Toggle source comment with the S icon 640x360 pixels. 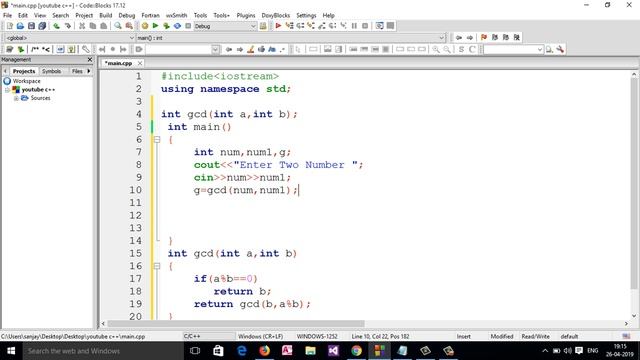tap(461, 49)
